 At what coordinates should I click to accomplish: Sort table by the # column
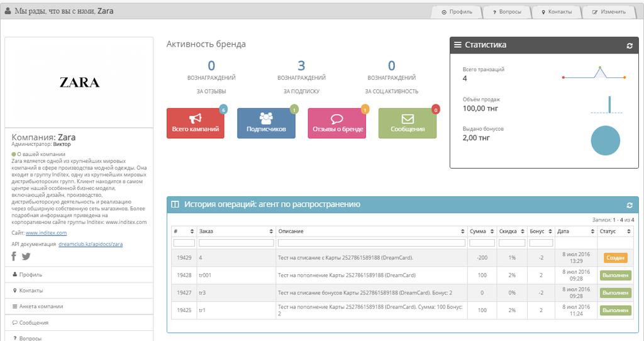[x=184, y=232]
